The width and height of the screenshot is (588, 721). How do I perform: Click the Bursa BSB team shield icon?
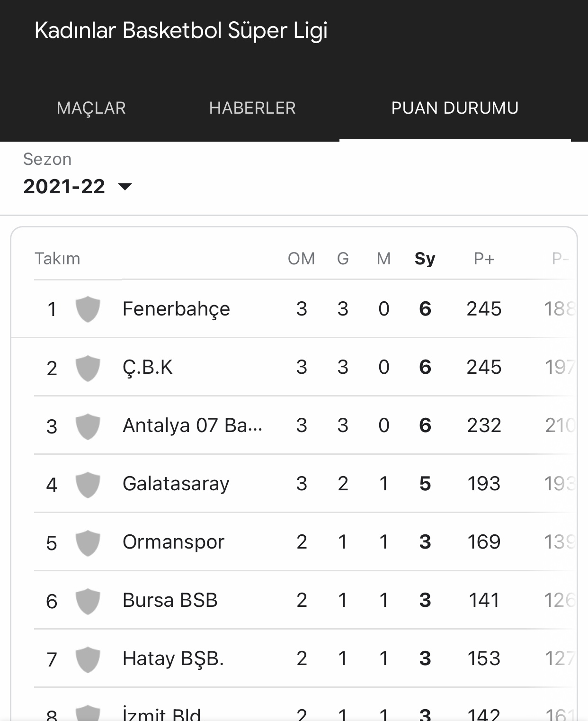coord(88,601)
